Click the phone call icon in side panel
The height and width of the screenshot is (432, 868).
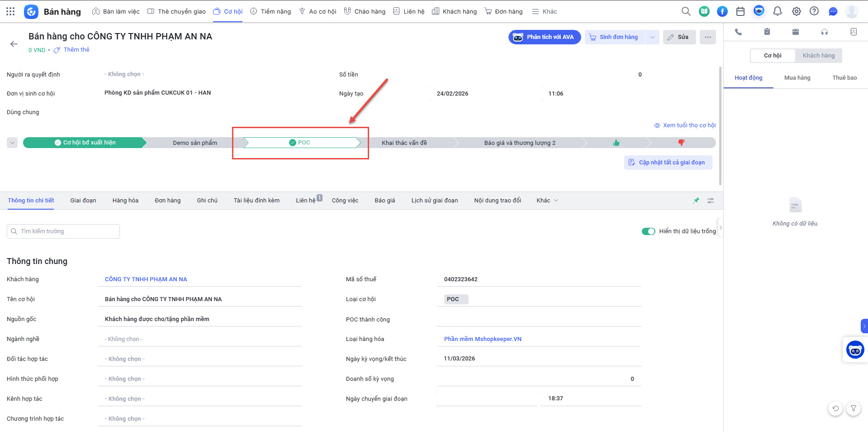pos(738,32)
